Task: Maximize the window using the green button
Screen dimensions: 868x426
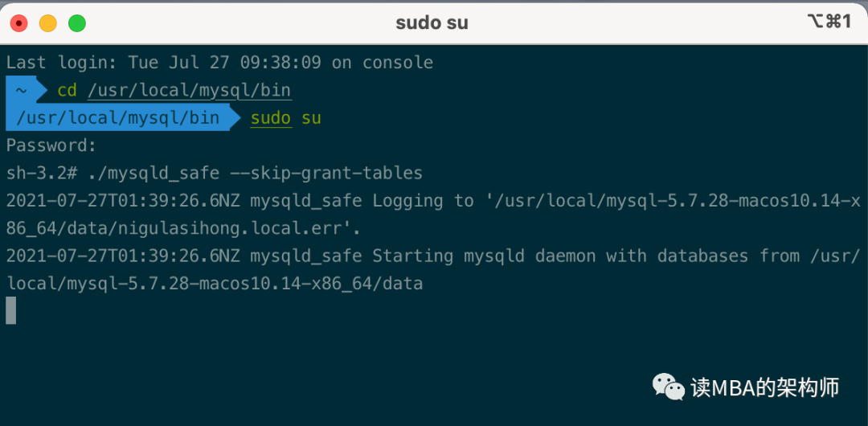Action: point(77,23)
